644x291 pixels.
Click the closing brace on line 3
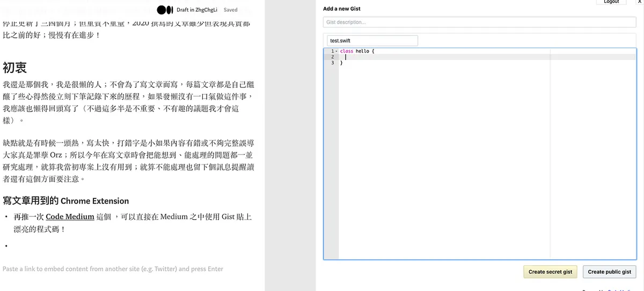coord(341,63)
